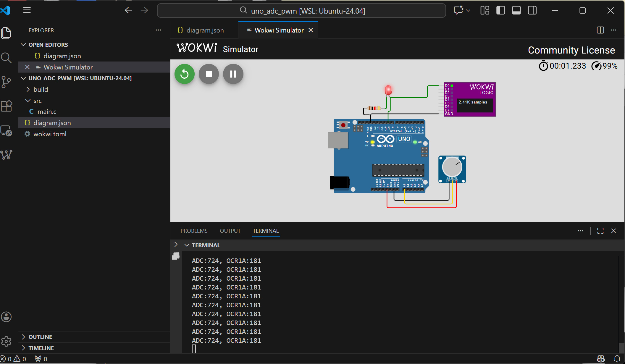Open Remote Explorer in activity bar
Viewport: 625px width, 364px height.
coord(7,131)
